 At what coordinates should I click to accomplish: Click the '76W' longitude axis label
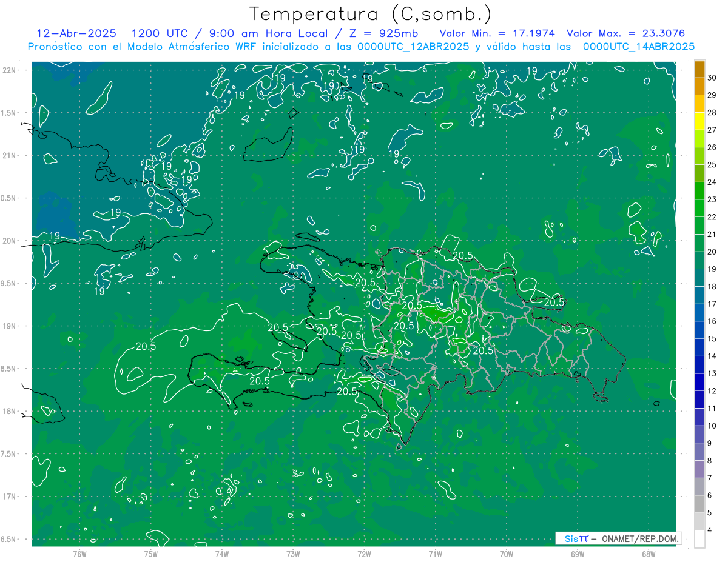point(79,554)
